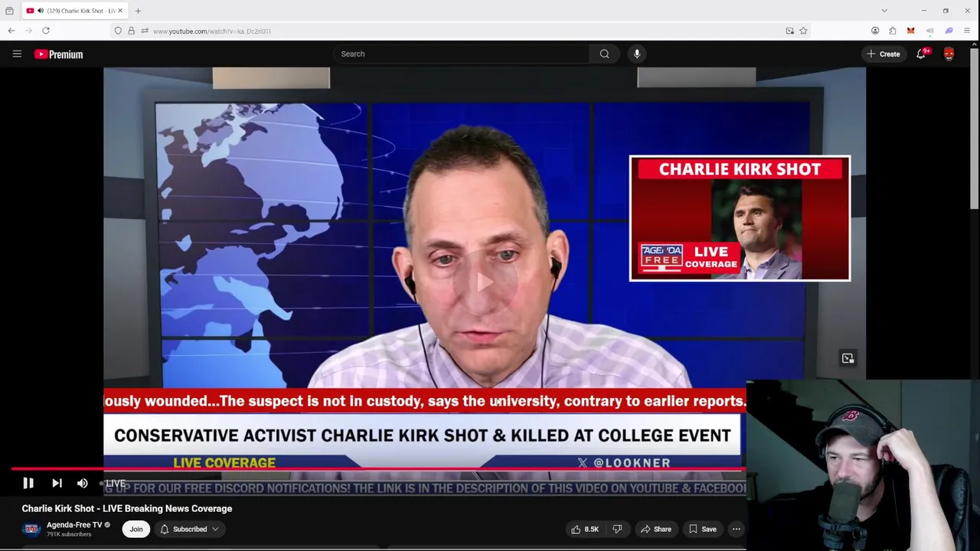The height and width of the screenshot is (551, 980).
Task: Click the site permissions icon in address bar
Action: pyautogui.click(x=145, y=31)
